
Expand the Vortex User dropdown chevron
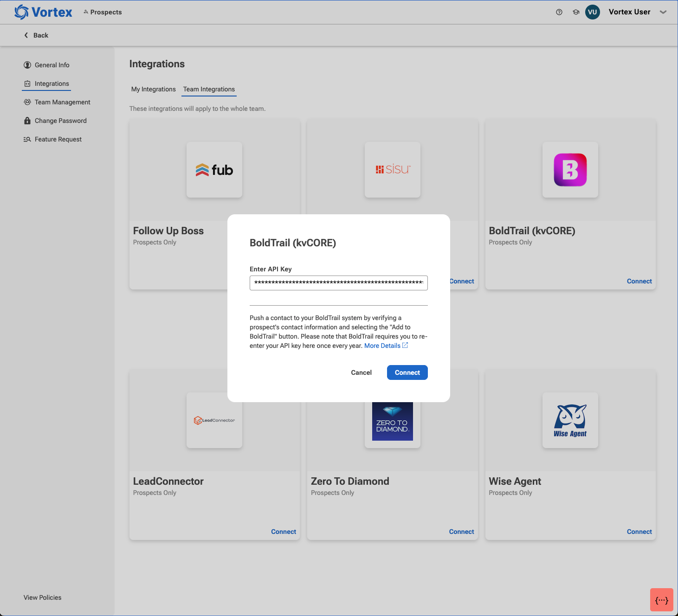[663, 12]
